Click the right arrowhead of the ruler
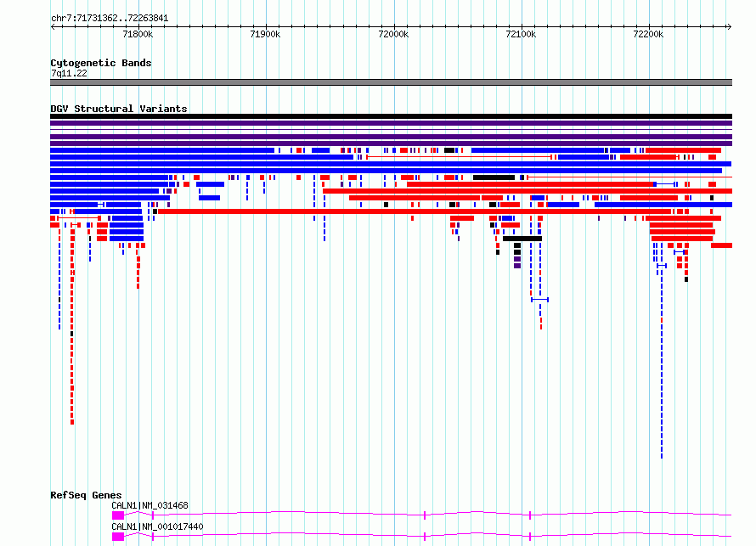Image resolution: width=756 pixels, height=546 pixels. click(x=730, y=27)
